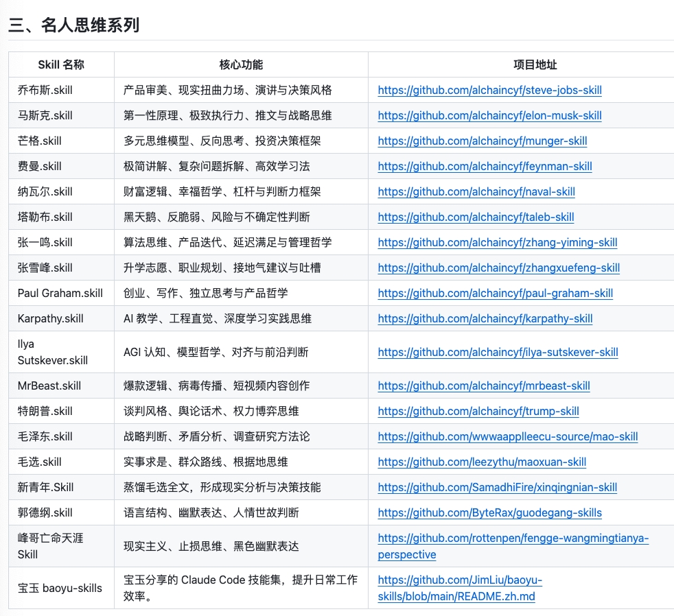Image resolution: width=674 pixels, height=616 pixels.
Task: Select the 张一鸣.skill name cell
Action: point(61,242)
